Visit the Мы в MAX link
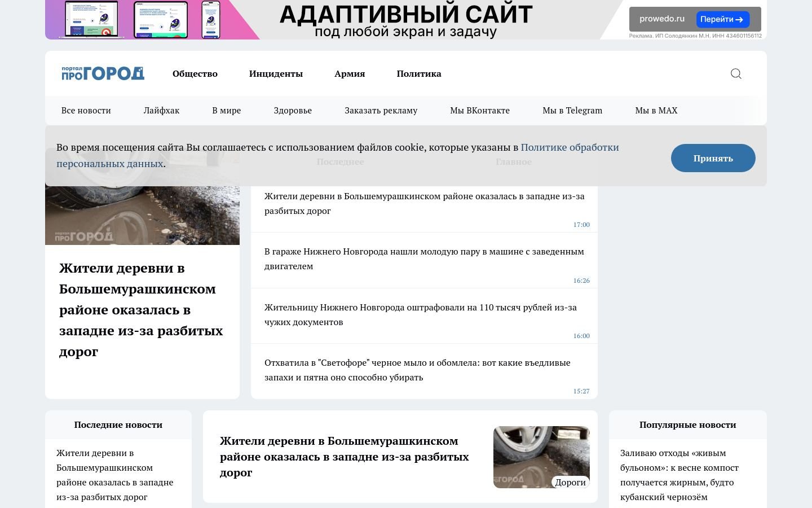812x508 pixels. [x=656, y=111]
